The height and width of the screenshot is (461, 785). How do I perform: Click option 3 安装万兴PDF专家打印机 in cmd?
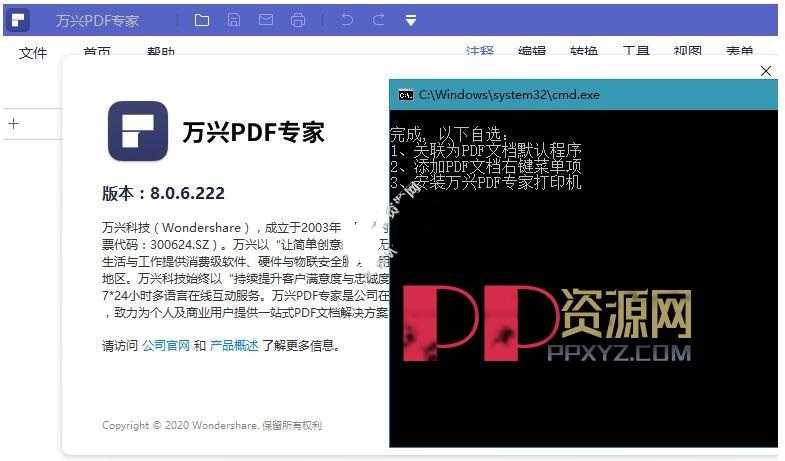pyautogui.click(x=486, y=182)
